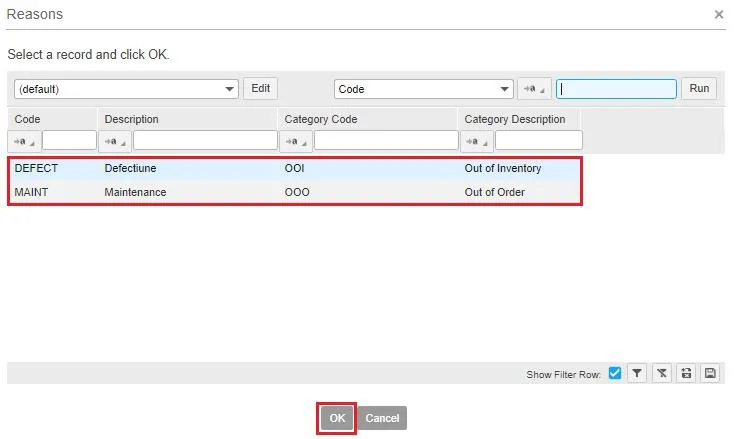Image resolution: width=735 pixels, height=439 pixels.
Task: Click the filter icon beside Show Filter Row
Action: click(637, 373)
